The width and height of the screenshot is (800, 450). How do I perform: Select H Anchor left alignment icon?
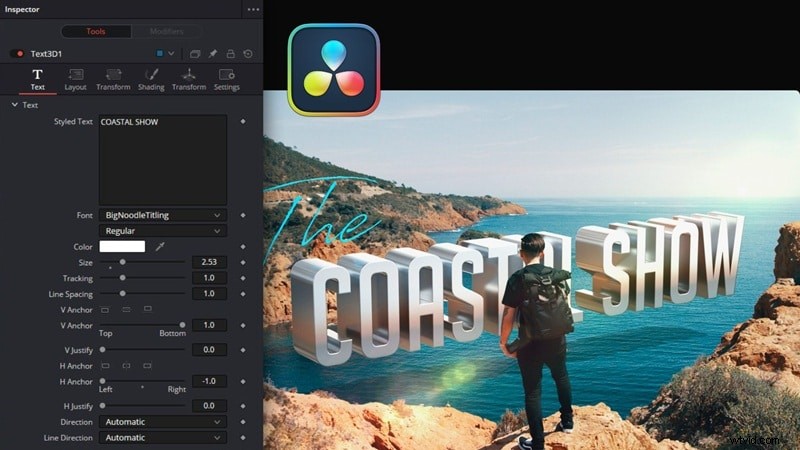(x=105, y=366)
